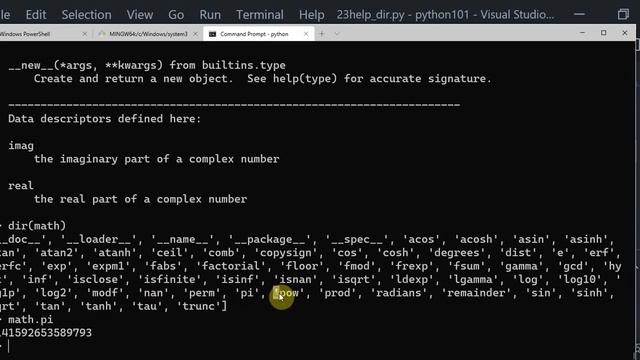640x360 pixels.
Task: Minimize the Visual Studio Code window
Action: 579,14
